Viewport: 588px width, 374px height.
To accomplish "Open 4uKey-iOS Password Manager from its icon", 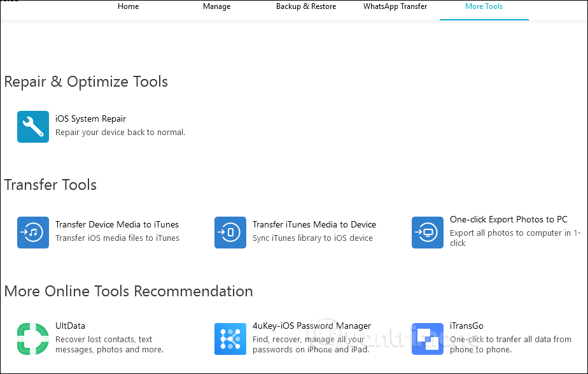I will (x=230, y=339).
